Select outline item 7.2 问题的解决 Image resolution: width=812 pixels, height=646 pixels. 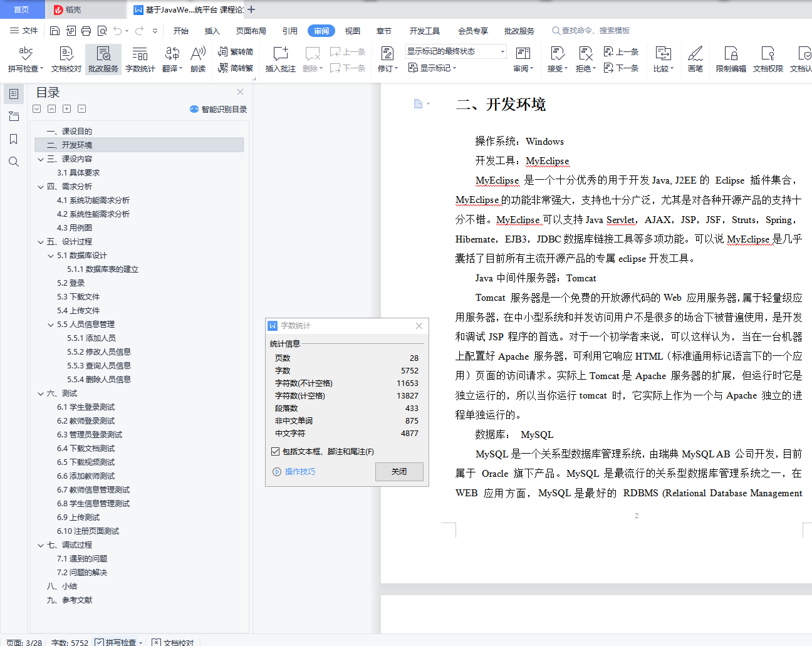(82, 573)
